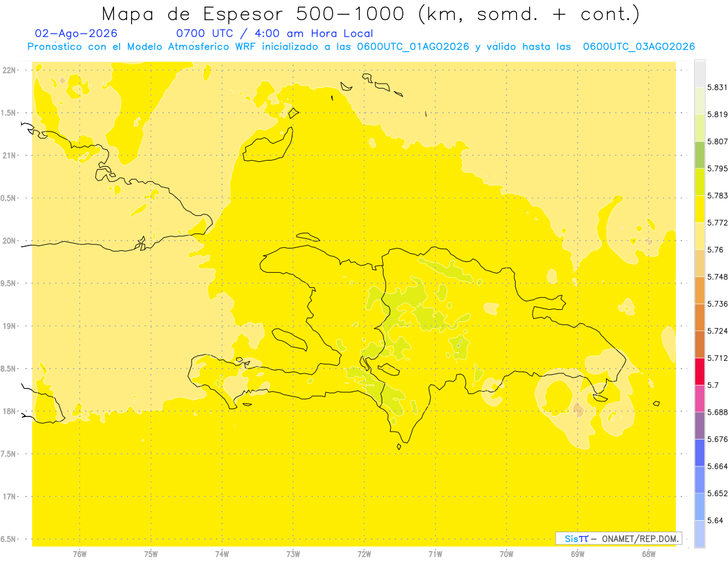
Task: Click the yellow-green swatch between 5.795 and 5.783
Action: point(699,182)
